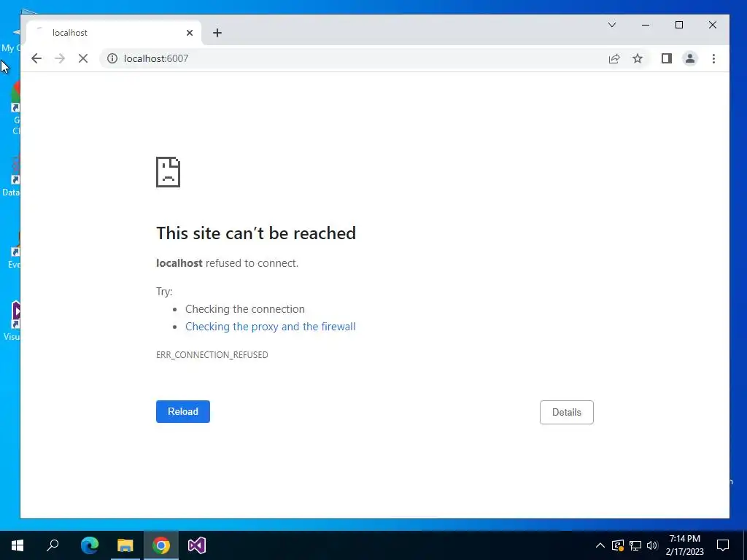Click the sad page error icon
The height and width of the screenshot is (560, 747).
point(169,172)
